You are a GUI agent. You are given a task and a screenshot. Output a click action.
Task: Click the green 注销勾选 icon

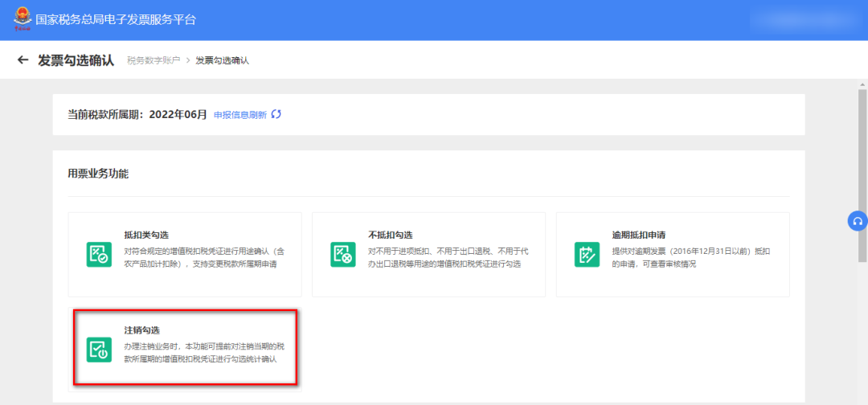click(99, 350)
